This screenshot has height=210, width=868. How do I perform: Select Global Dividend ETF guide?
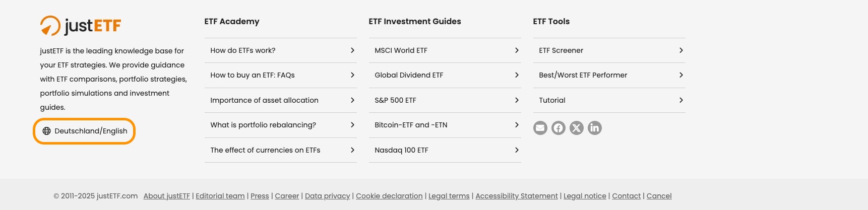(x=409, y=75)
